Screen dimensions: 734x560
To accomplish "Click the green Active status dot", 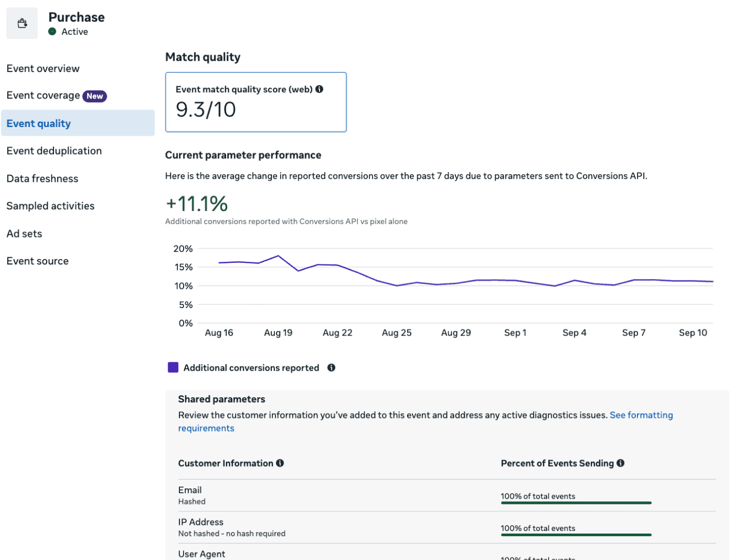I will point(52,32).
